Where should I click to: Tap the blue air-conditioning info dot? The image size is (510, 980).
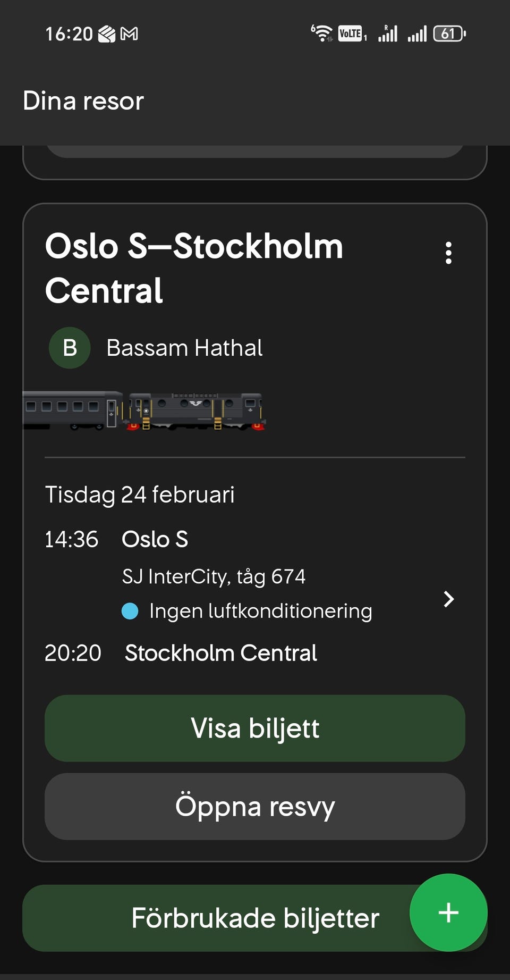click(130, 611)
